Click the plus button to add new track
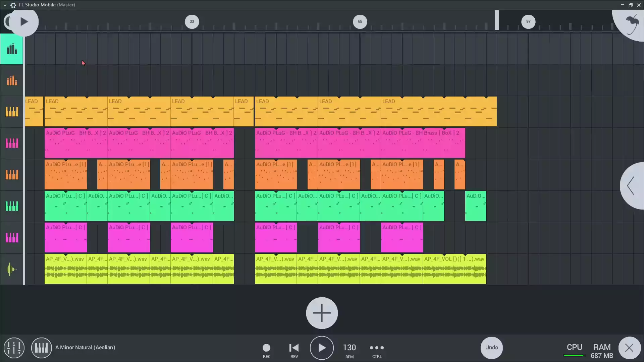Screen dimensions: 644x362 322,313
